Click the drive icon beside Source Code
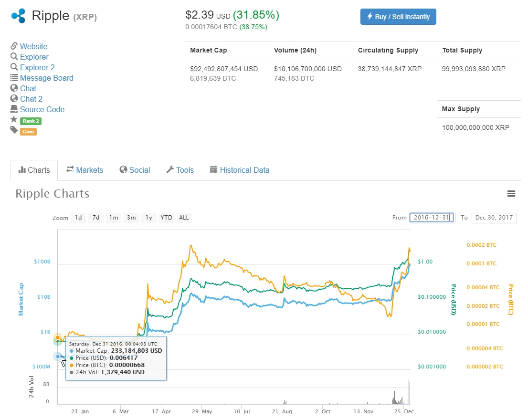 click(14, 109)
